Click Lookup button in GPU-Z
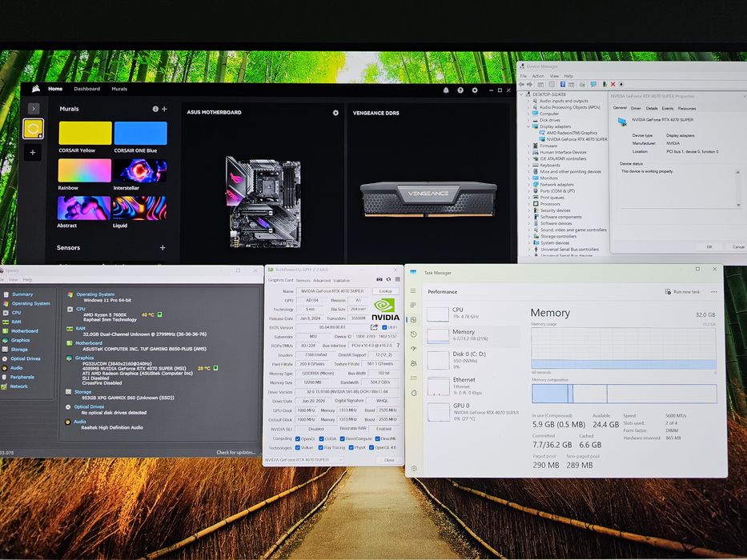The width and height of the screenshot is (747, 560). 385,291
